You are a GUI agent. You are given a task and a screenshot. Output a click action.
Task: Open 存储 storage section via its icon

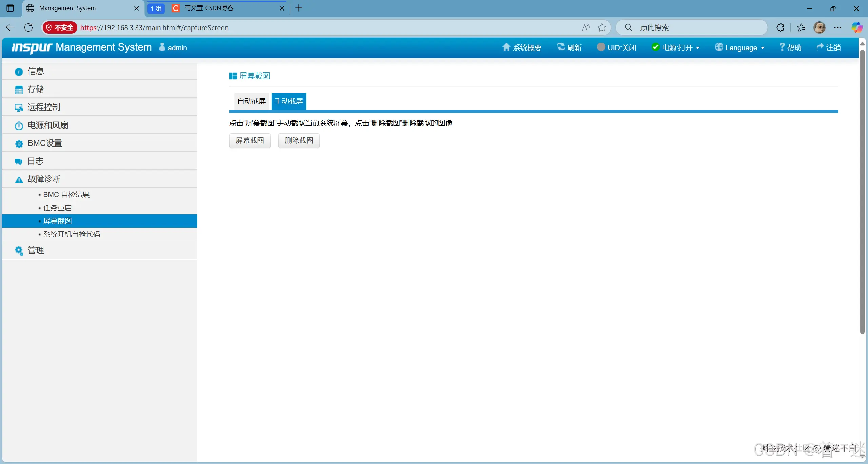click(19, 89)
